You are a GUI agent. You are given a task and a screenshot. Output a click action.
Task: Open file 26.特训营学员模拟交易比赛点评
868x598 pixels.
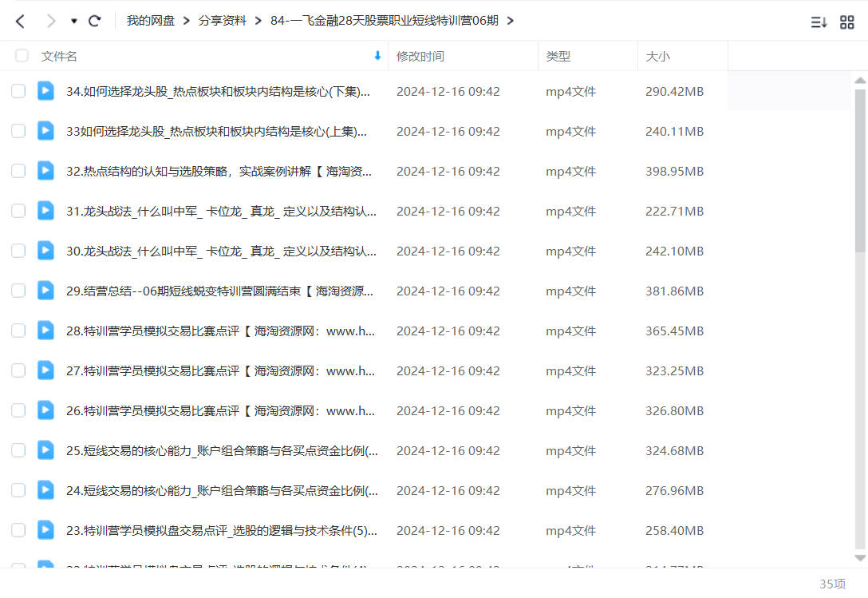point(220,410)
